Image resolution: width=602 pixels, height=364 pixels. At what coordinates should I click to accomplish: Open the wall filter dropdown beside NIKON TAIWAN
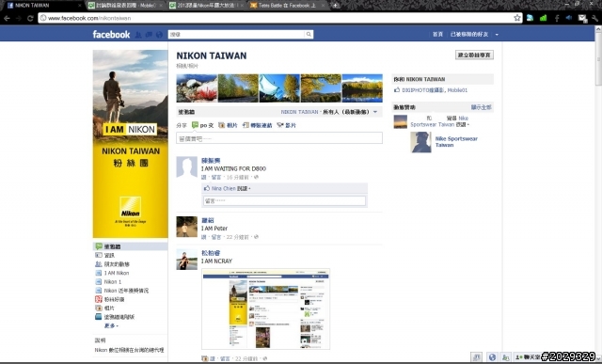pos(375,112)
